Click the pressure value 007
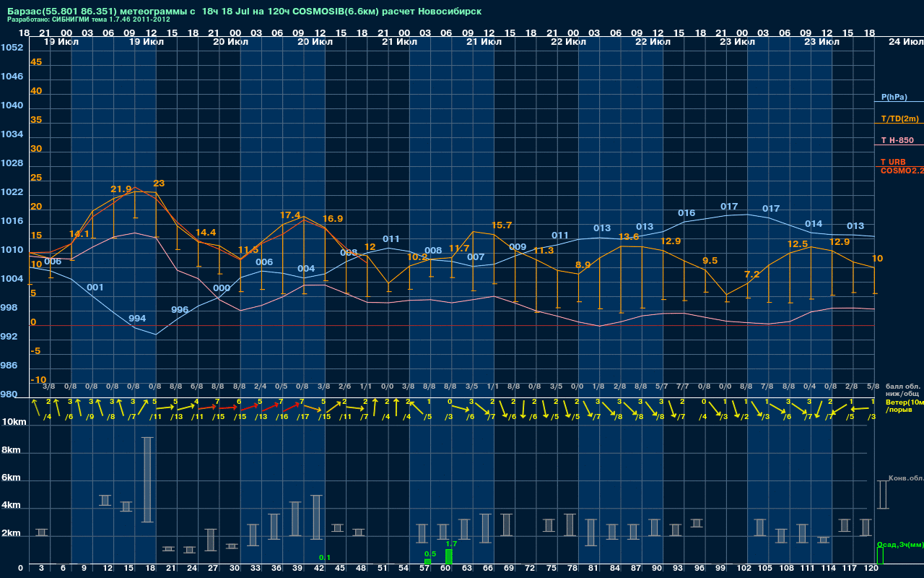This screenshot has height=578, width=924. click(476, 257)
